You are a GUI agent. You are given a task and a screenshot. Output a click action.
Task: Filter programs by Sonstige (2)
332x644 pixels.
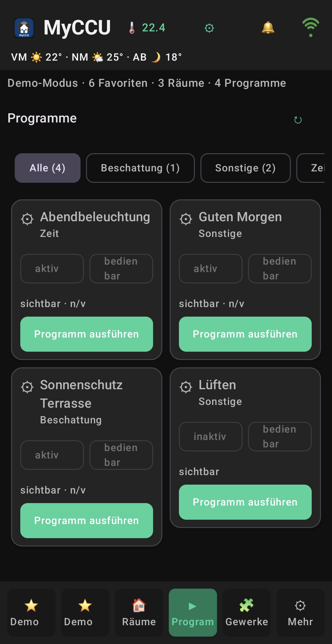coord(246,168)
